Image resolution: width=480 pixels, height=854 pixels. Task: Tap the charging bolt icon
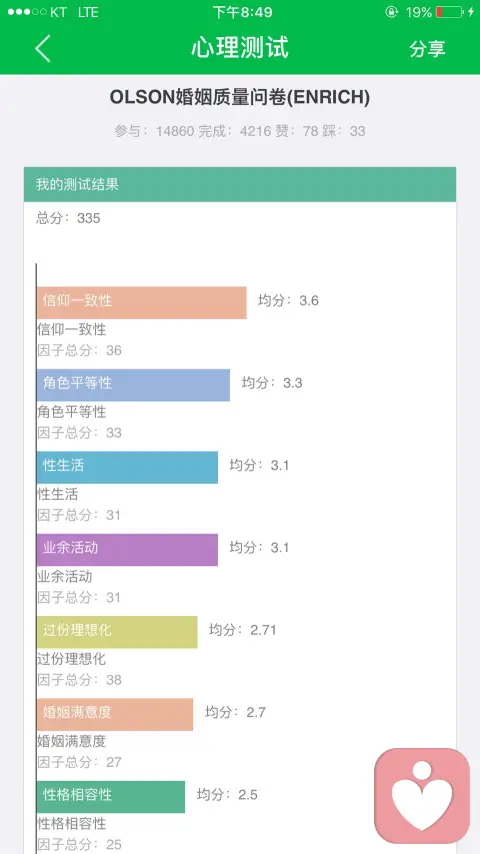(x=471, y=12)
